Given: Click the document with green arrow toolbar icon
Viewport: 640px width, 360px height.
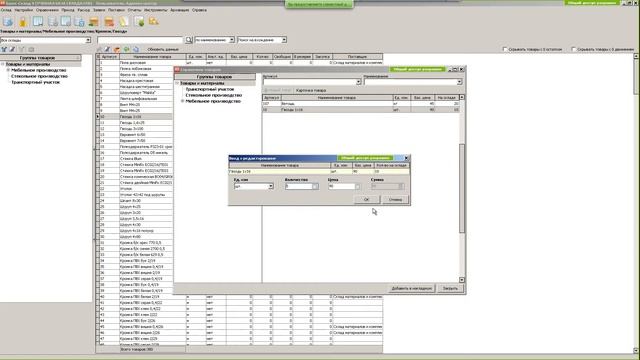Looking at the screenshot, I should pyautogui.click(x=139, y=22).
